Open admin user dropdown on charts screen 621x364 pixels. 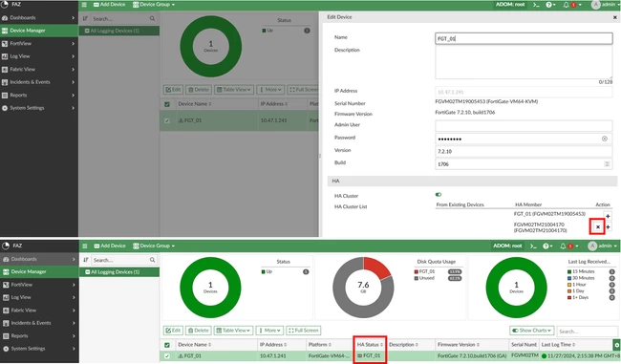(x=603, y=246)
